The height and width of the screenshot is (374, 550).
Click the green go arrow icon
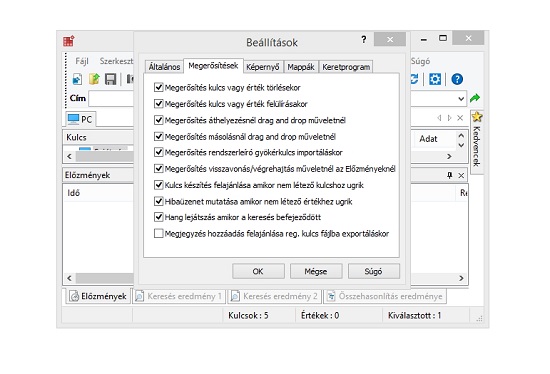point(475,98)
